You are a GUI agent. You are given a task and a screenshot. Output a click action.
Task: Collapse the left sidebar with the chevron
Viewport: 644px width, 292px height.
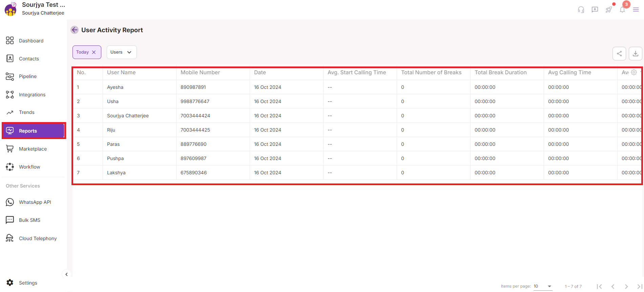[66, 274]
